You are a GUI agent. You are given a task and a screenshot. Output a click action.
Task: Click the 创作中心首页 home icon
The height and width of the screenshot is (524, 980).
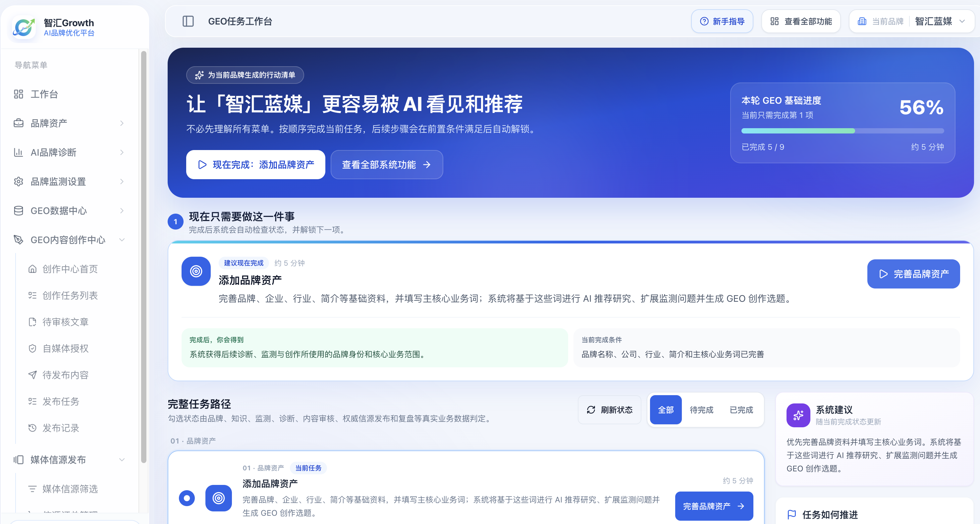click(x=32, y=269)
